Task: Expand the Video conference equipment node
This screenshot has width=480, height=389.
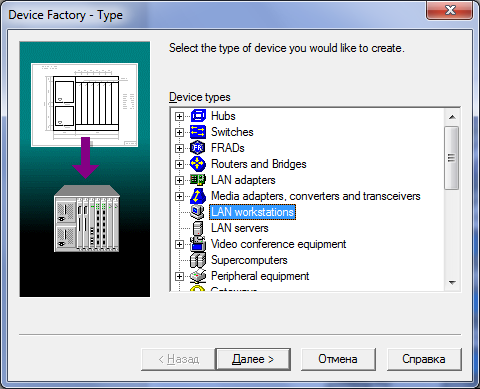Action: click(179, 244)
